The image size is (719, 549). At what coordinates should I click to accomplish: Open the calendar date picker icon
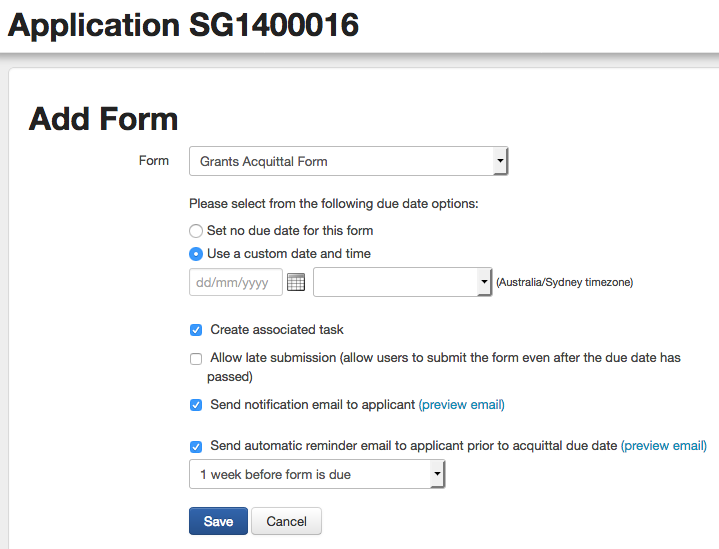(x=296, y=282)
